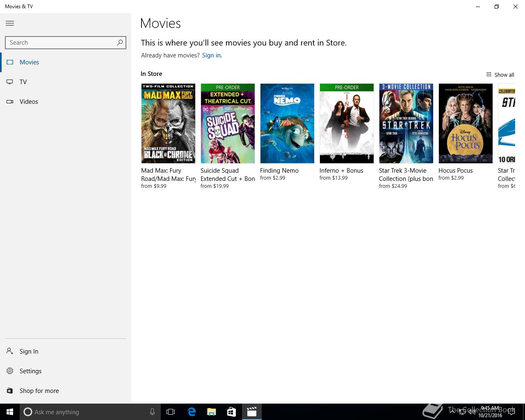Open Mad Max Fury Road poster
Screen dimensions: 525x420
[x=168, y=123]
